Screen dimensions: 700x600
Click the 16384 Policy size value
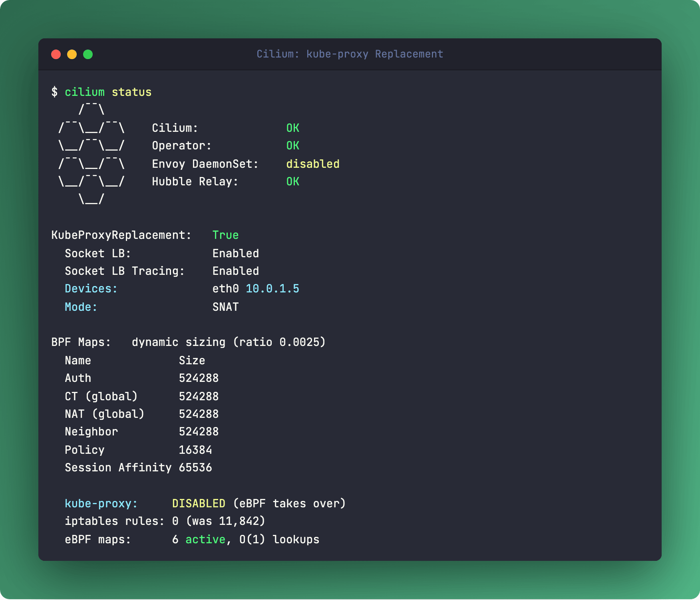[195, 450]
